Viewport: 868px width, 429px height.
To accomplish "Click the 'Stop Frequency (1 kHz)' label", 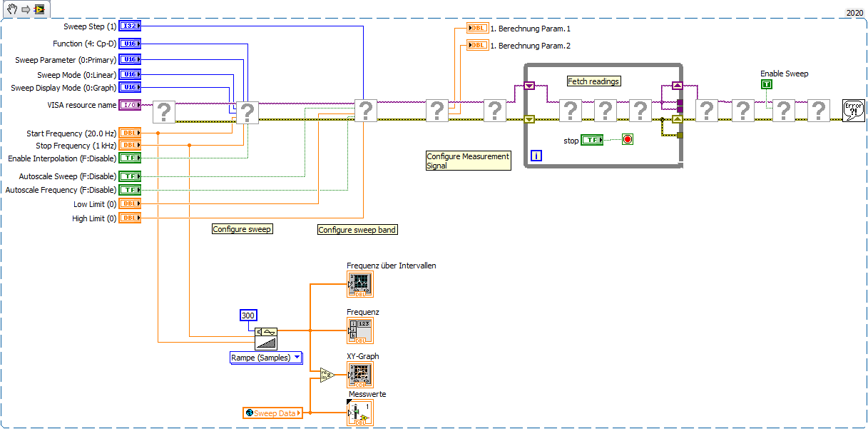I will (x=76, y=146).
